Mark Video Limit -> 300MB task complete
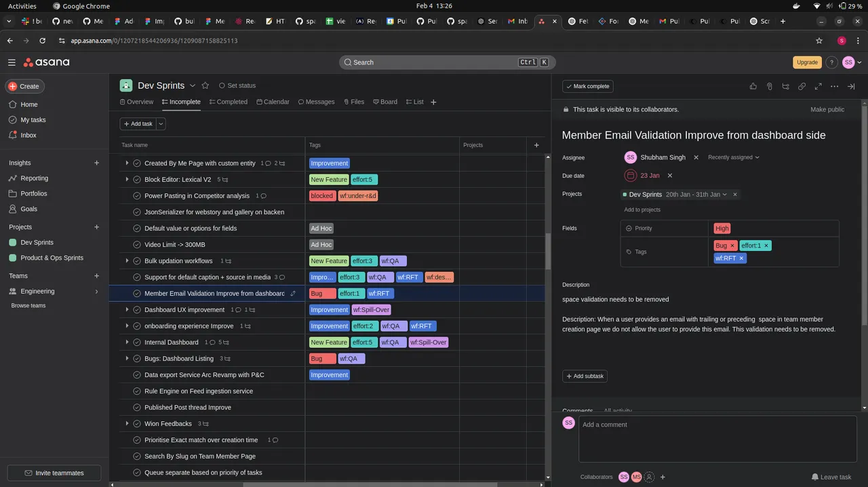Screen dimensions: 868x487 (x=137, y=245)
